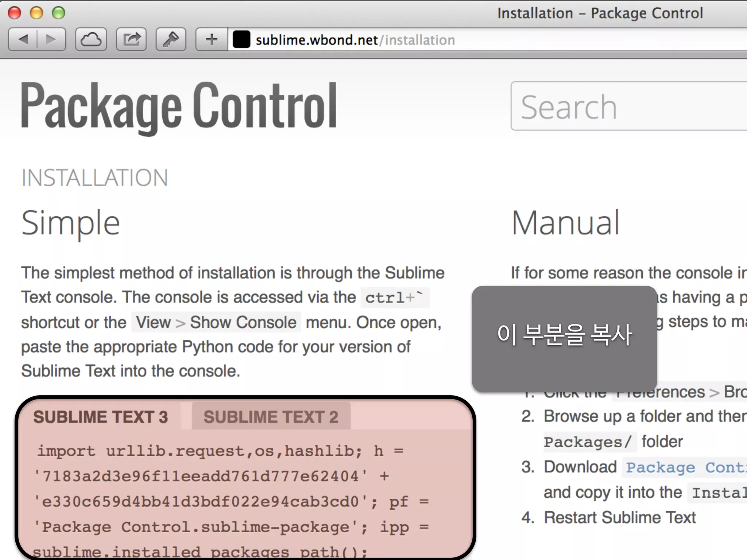Click the browser back arrow button
The image size is (747, 560).
tap(23, 39)
